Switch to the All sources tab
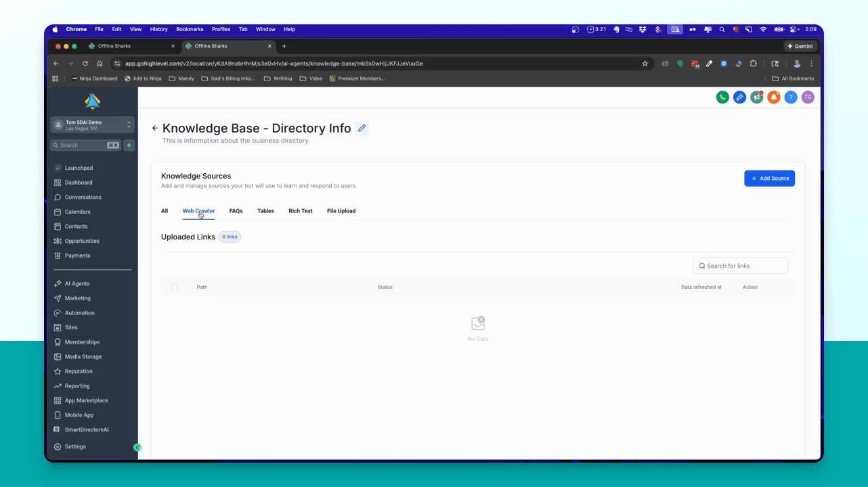 click(x=165, y=211)
